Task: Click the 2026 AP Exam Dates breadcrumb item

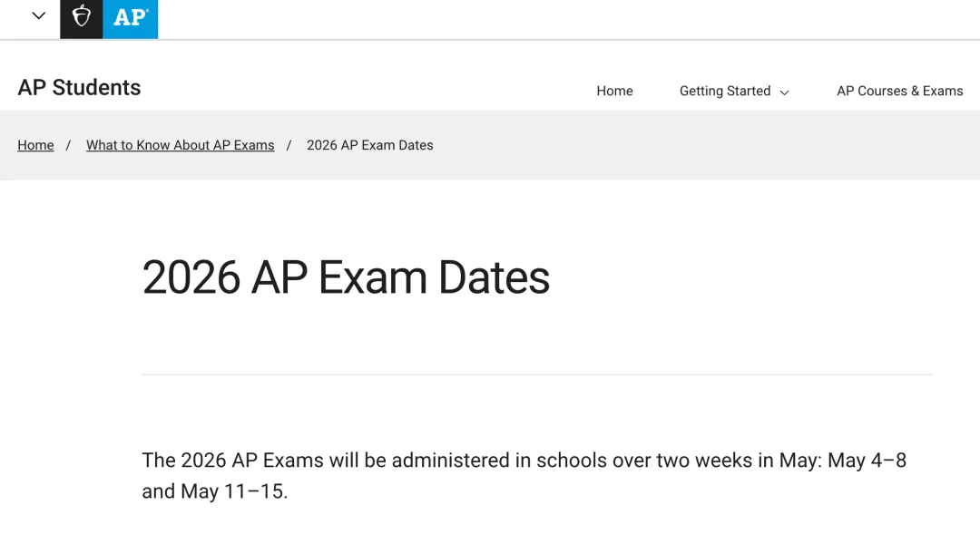Action: (x=369, y=145)
